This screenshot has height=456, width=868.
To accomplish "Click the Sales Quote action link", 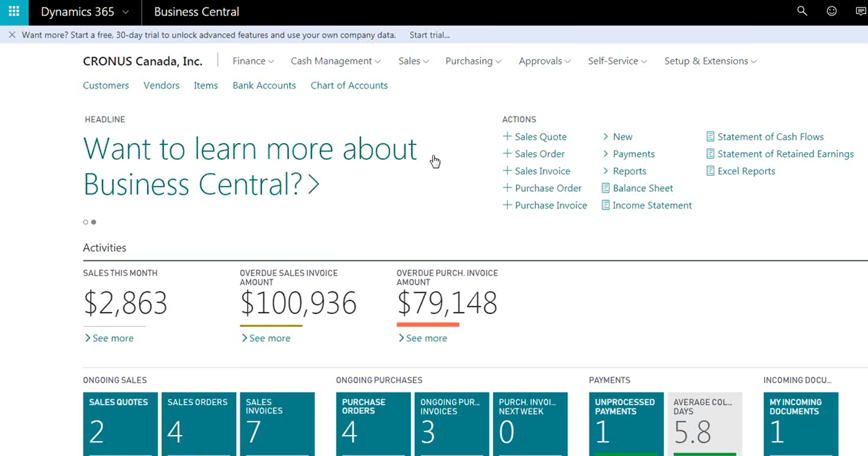I will point(540,136).
